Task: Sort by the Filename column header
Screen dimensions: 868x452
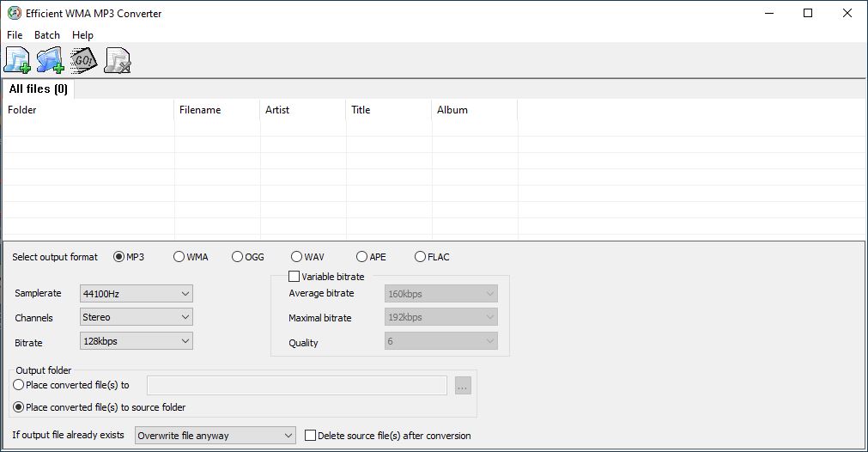Action: [x=217, y=110]
